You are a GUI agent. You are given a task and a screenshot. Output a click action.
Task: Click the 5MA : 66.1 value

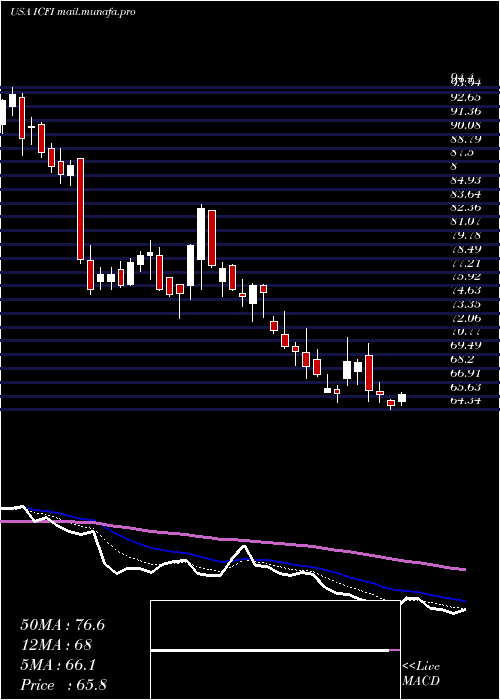click(58, 665)
